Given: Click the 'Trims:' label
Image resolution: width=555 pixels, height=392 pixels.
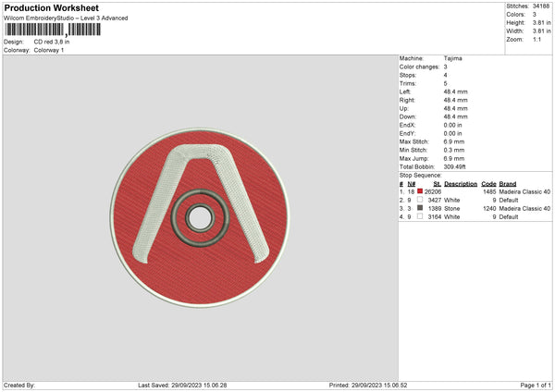Looking at the screenshot, I should click(x=408, y=83).
